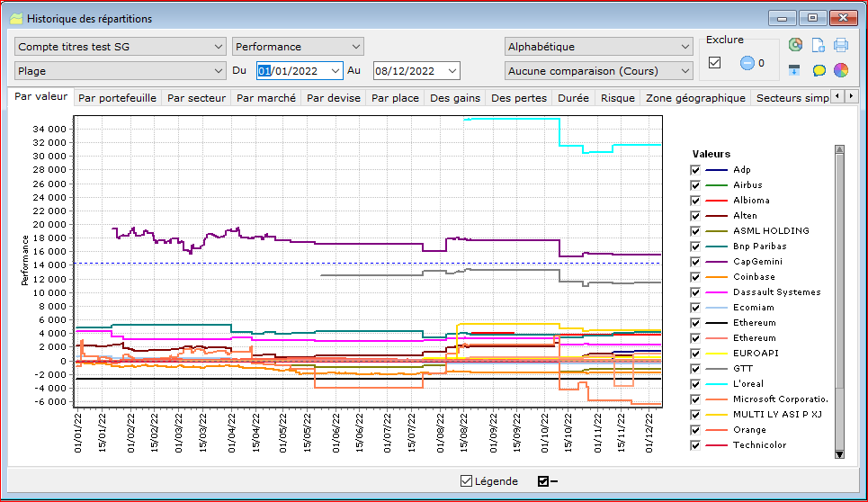Click the L'oreal cyan legend line swatch
This screenshot has width=868, height=502.
click(x=716, y=384)
